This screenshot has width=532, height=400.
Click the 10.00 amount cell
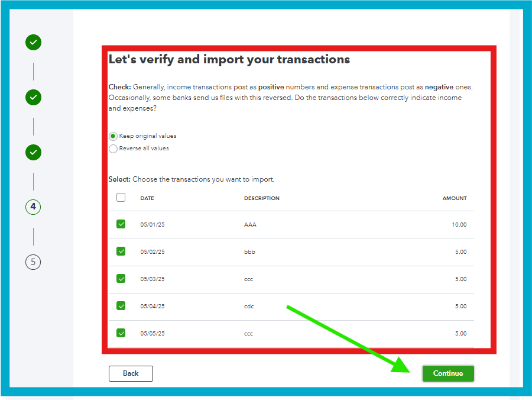pos(459,225)
